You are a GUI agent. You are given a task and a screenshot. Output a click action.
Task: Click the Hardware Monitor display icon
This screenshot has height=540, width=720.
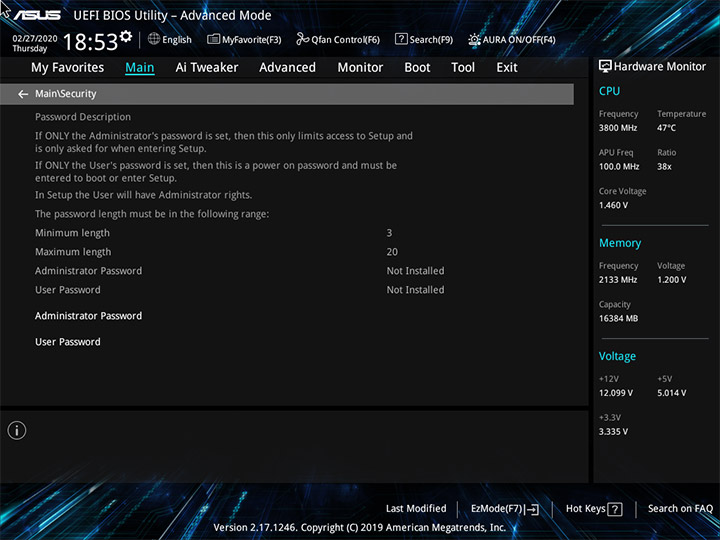pyautogui.click(x=605, y=67)
